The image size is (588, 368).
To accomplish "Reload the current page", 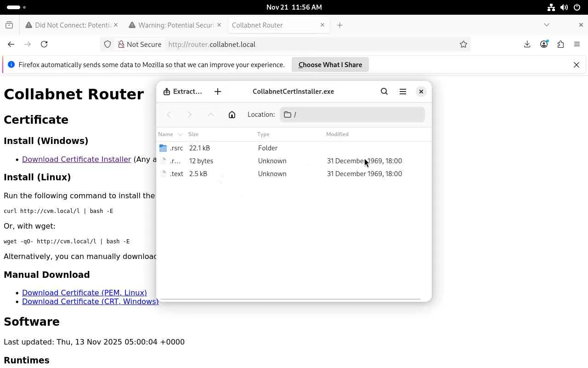I will [44, 44].
